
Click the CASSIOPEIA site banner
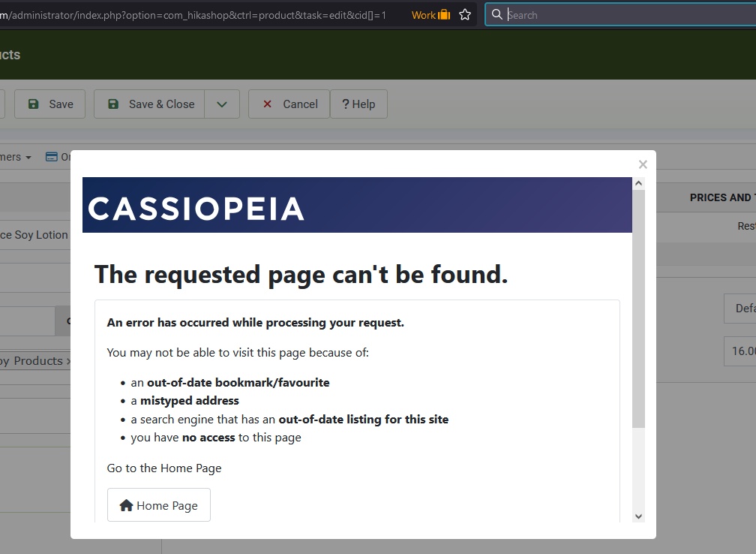click(357, 205)
